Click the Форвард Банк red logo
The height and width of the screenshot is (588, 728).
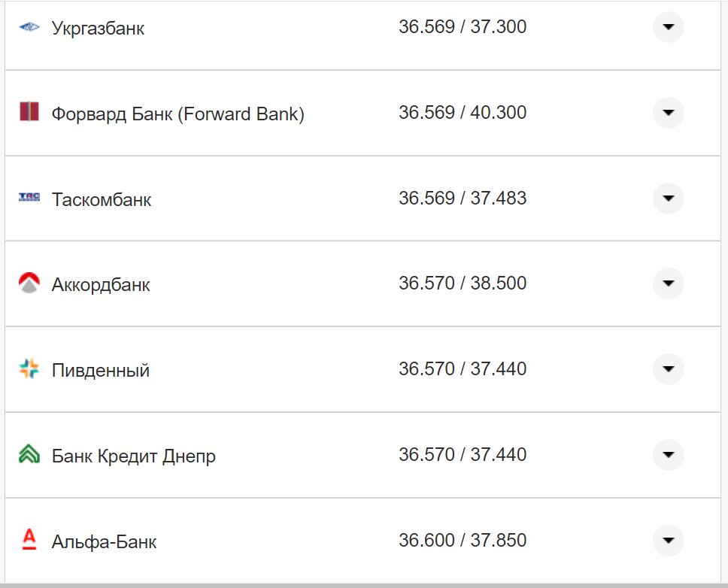click(29, 113)
